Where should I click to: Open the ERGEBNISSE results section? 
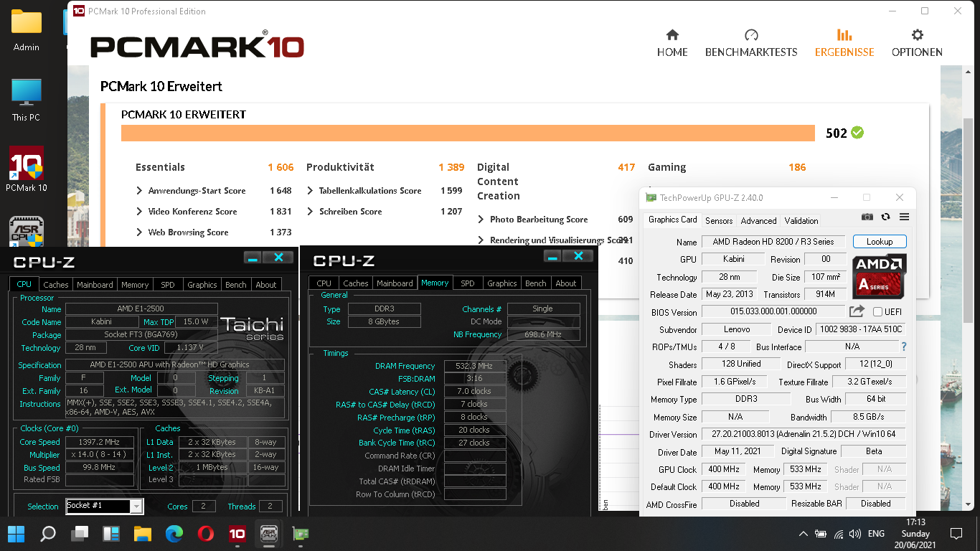click(844, 43)
